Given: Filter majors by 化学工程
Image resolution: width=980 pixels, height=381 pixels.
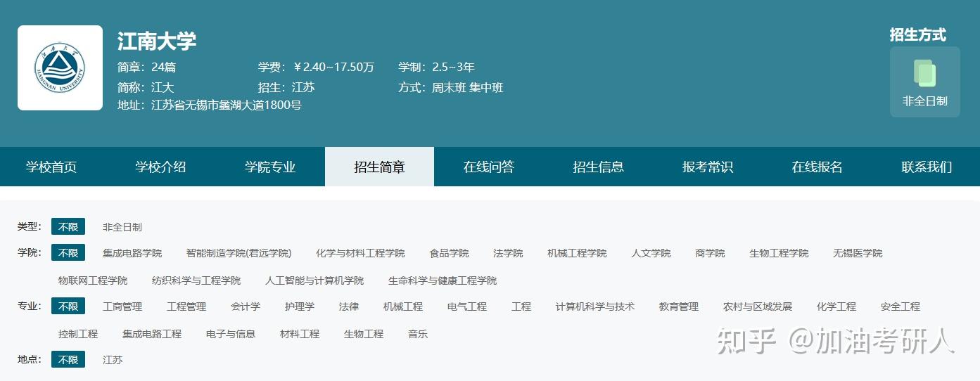Looking at the screenshot, I should (x=836, y=306).
